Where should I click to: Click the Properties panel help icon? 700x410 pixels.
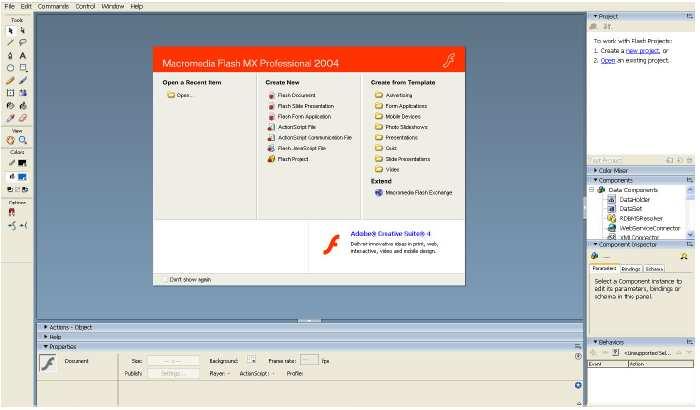tap(578, 356)
